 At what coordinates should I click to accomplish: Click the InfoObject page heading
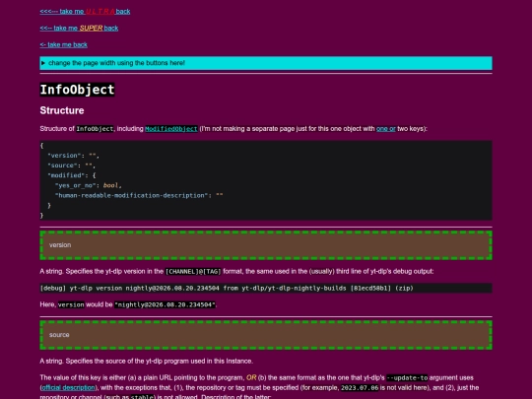coord(78,90)
